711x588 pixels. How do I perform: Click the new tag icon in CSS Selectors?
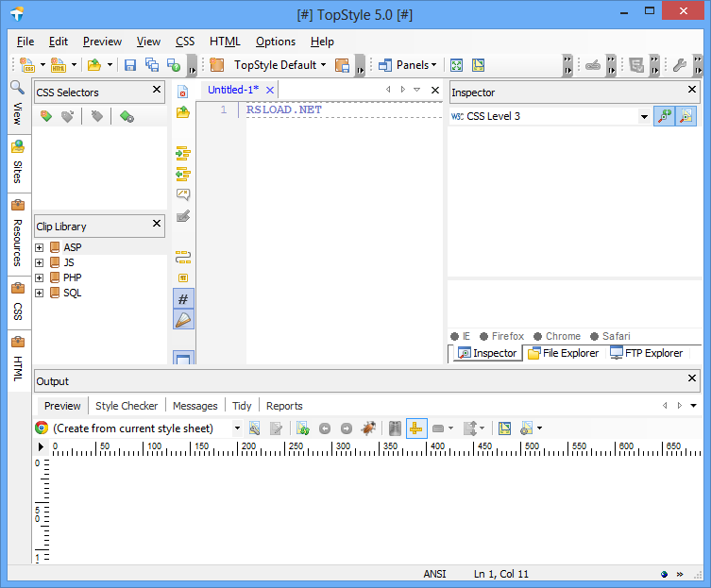(x=46, y=116)
